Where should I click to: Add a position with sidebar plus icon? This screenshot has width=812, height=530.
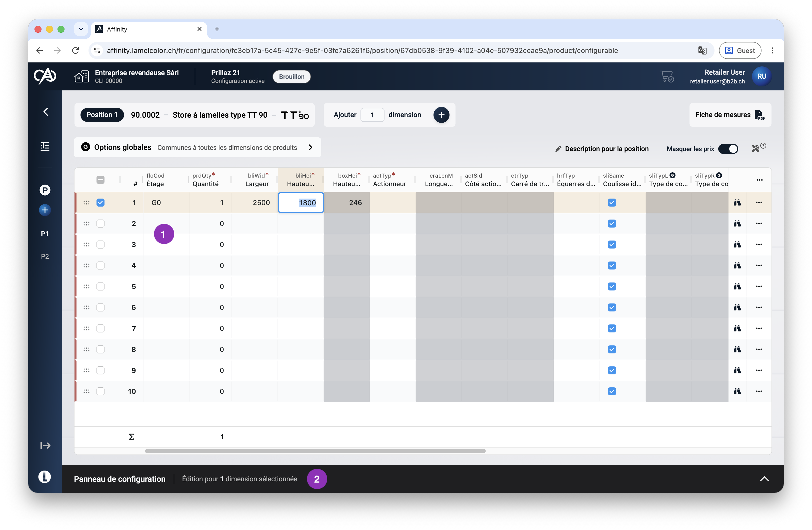(x=45, y=210)
